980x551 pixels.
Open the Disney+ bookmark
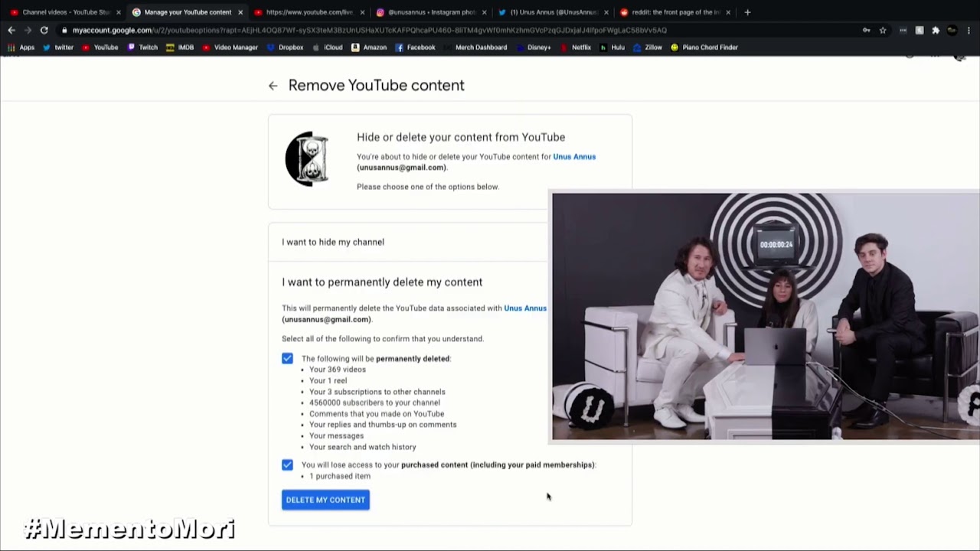tap(534, 47)
